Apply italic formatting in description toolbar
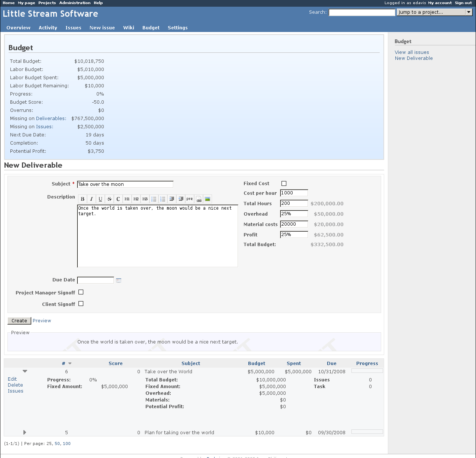 91,199
